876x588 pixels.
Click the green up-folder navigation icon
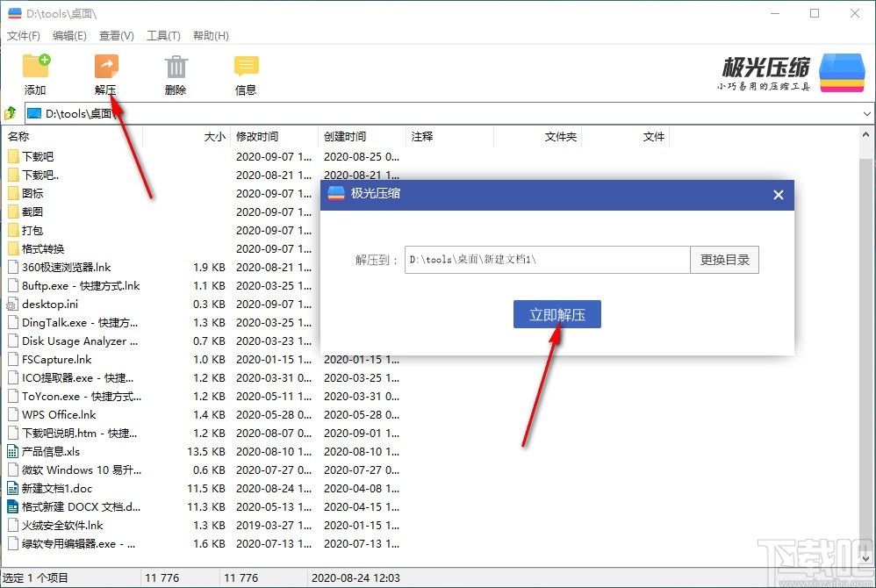tap(10, 113)
